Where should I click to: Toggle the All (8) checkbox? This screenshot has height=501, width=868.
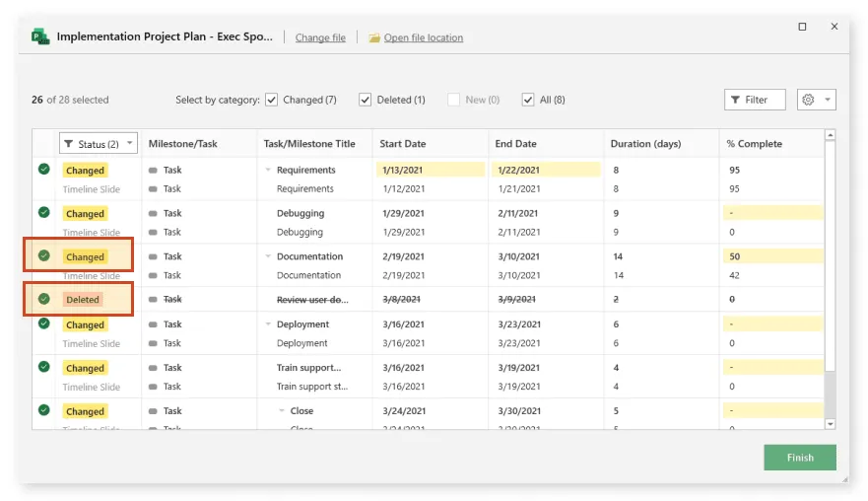(x=528, y=100)
